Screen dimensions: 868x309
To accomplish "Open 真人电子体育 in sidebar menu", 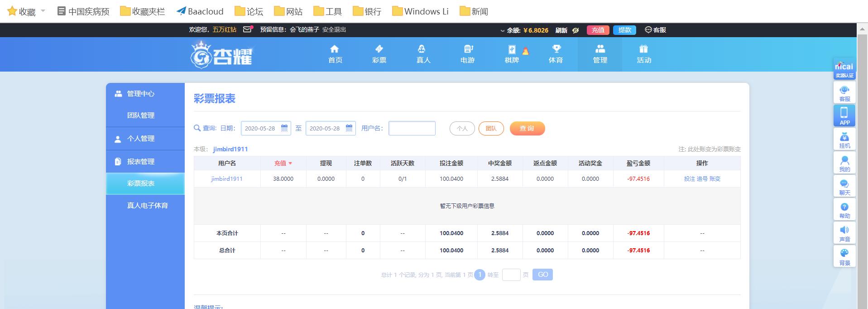I will click(147, 206).
